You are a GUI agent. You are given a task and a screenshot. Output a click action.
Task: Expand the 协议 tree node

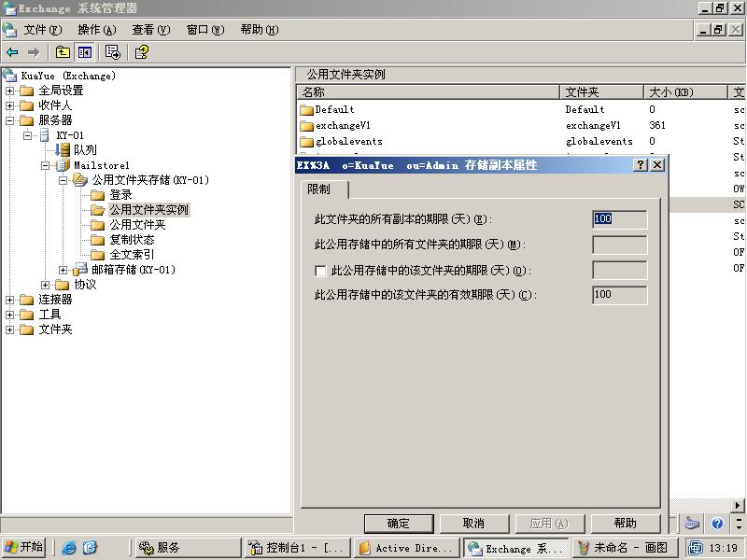(x=45, y=285)
